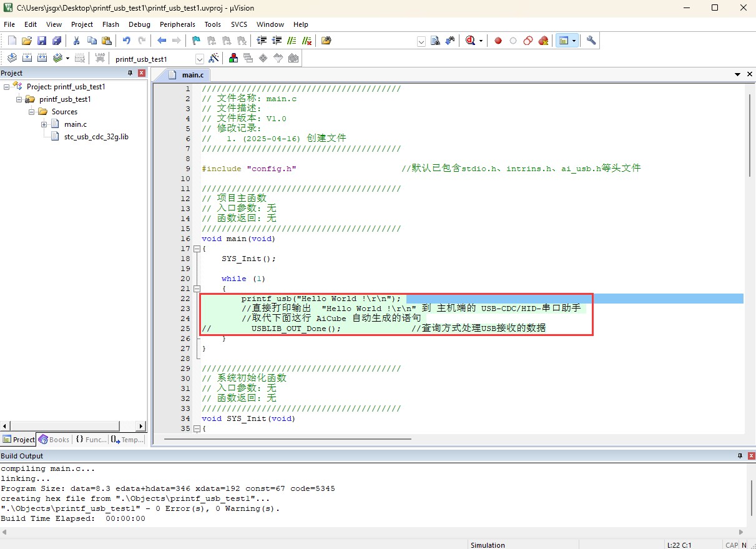The image size is (756, 549).
Task: Click Project panel horizontal scrollbar right arrow
Action: coord(141,426)
